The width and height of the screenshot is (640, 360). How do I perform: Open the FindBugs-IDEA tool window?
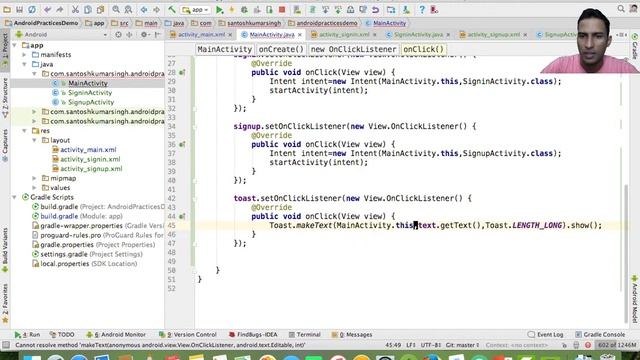pos(253,334)
